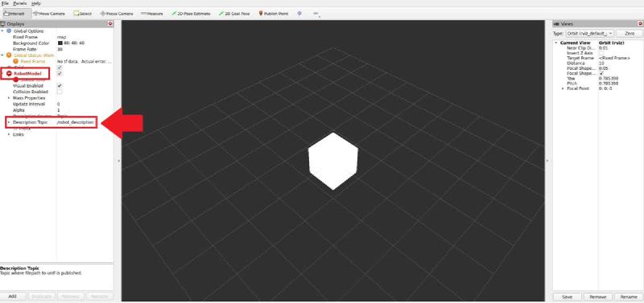Click the Zero button in Views panel
Screen dimensions: 644x303
(630, 33)
